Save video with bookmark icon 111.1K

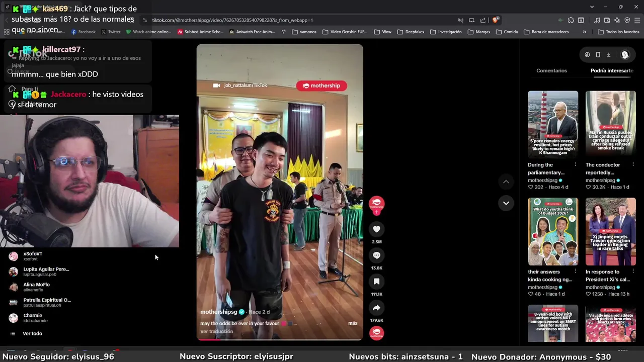pyautogui.click(x=376, y=282)
